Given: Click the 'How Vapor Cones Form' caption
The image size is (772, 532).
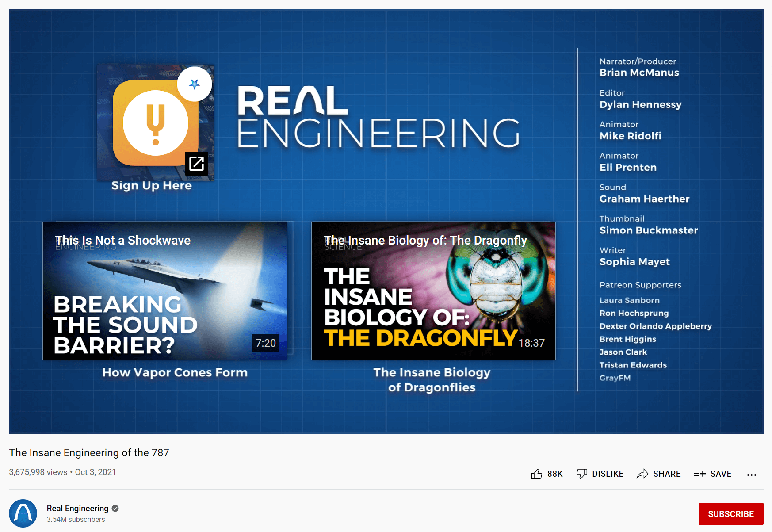Looking at the screenshot, I should [x=175, y=372].
